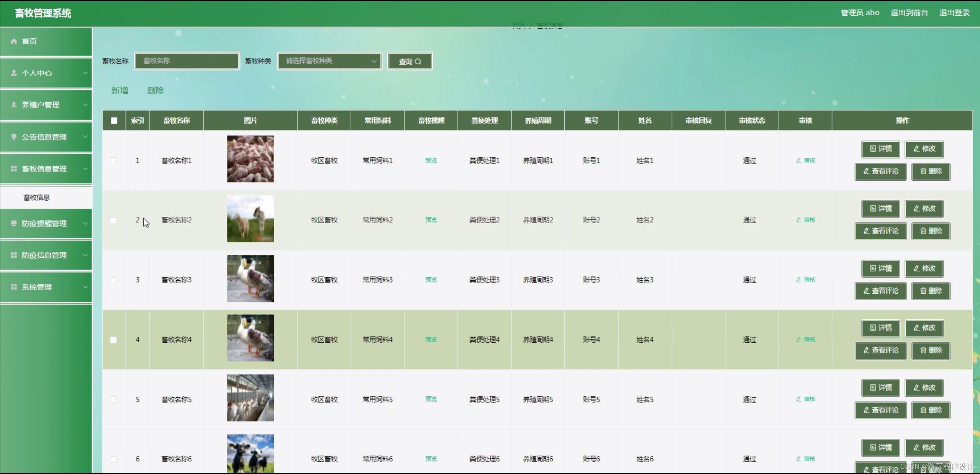Screen dimensions: 980x474
Task: Select the checkbox for 畜牧名称4 row
Action: point(113,340)
